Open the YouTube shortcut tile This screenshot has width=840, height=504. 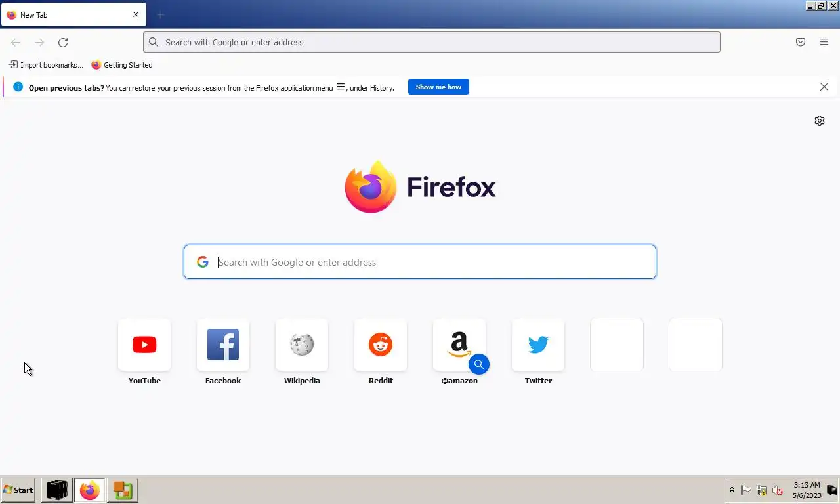144,345
